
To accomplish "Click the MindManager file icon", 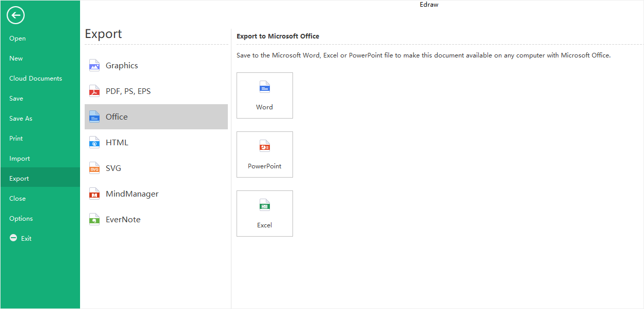I will tap(94, 194).
